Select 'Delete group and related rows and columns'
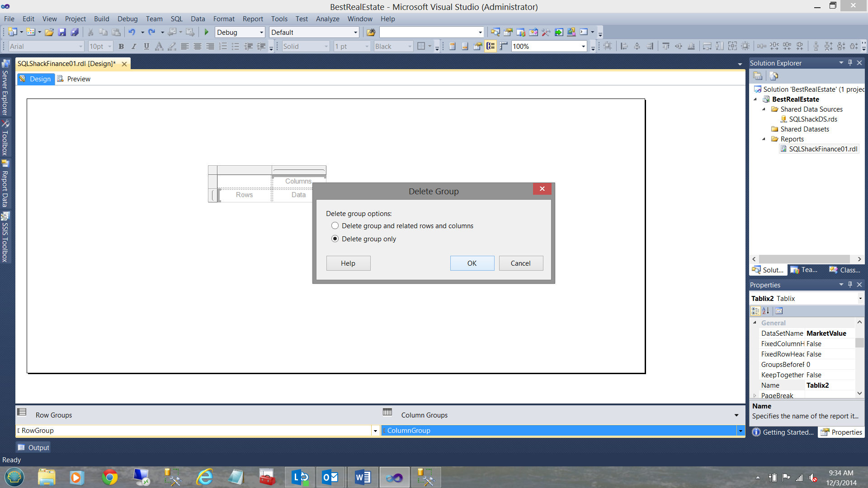Viewport: 868px width, 488px height. 335,225
